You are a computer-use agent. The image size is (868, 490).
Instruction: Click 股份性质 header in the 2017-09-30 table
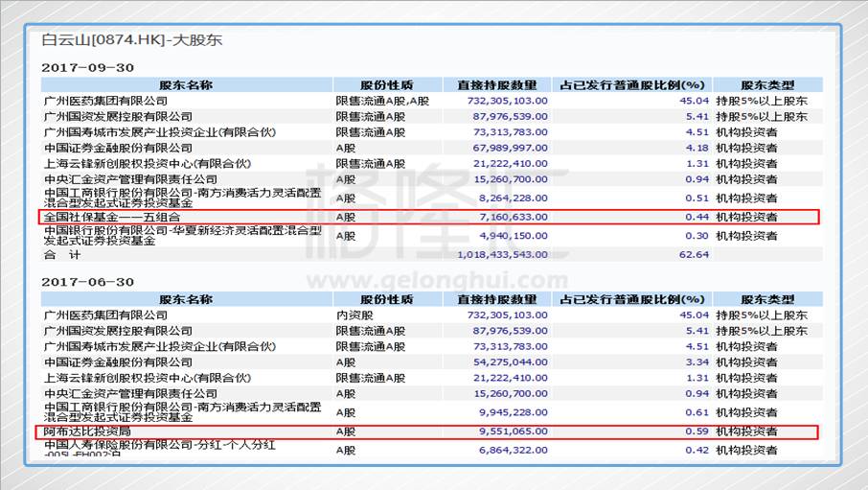pyautogui.click(x=386, y=84)
